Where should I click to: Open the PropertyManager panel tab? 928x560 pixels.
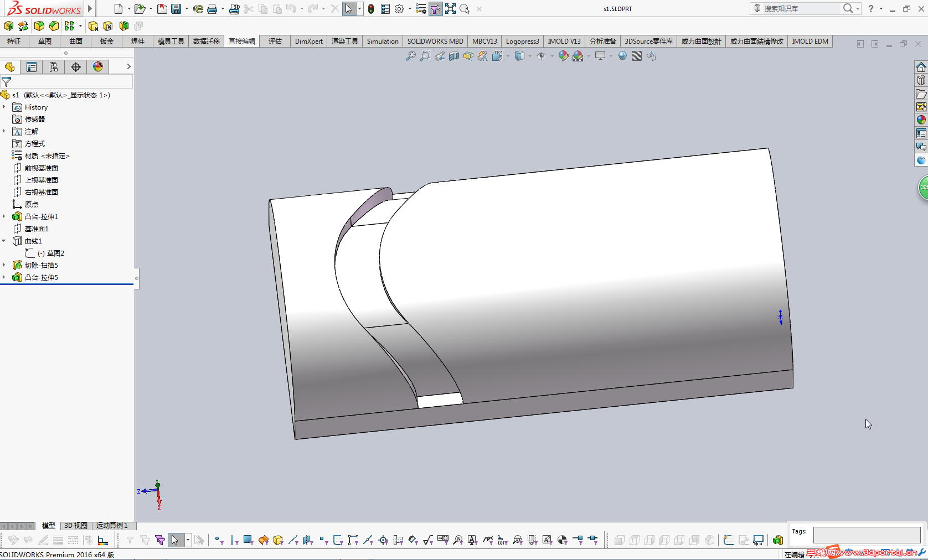click(32, 67)
